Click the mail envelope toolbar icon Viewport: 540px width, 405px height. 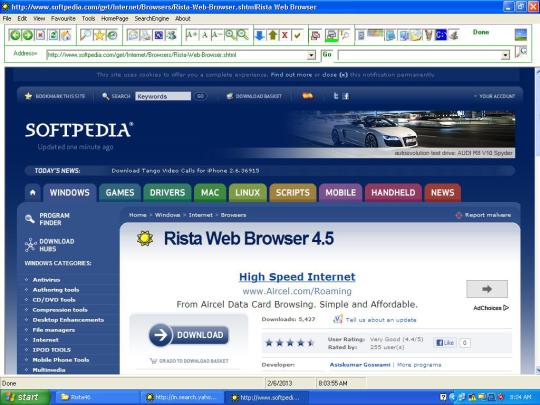click(133, 35)
